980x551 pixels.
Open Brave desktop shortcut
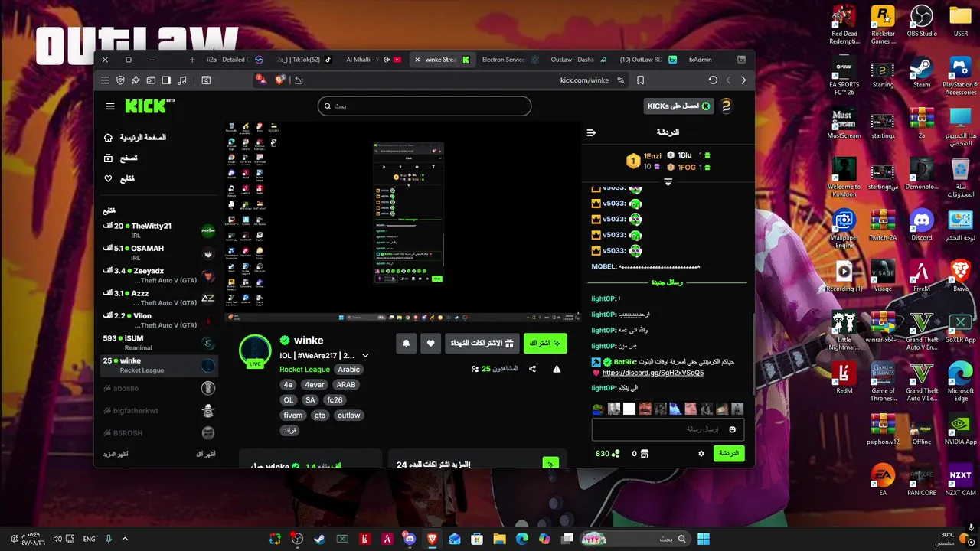960,276
